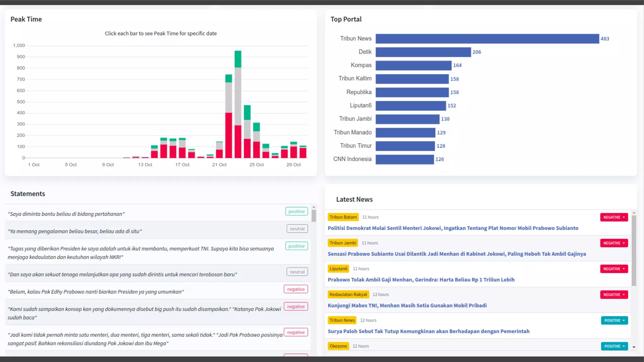Open NEGATIVE dropdown on Tribun Batam news
644x362 pixels.
pyautogui.click(x=613, y=217)
